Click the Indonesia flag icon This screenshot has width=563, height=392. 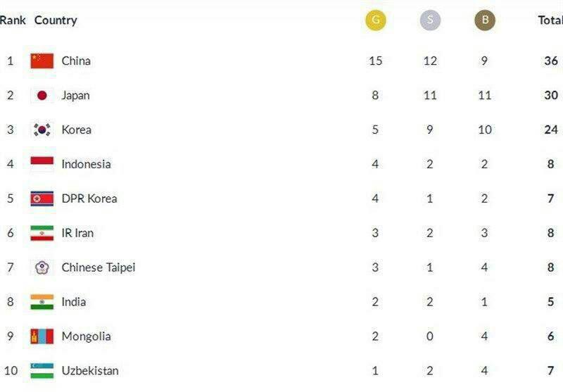42,164
